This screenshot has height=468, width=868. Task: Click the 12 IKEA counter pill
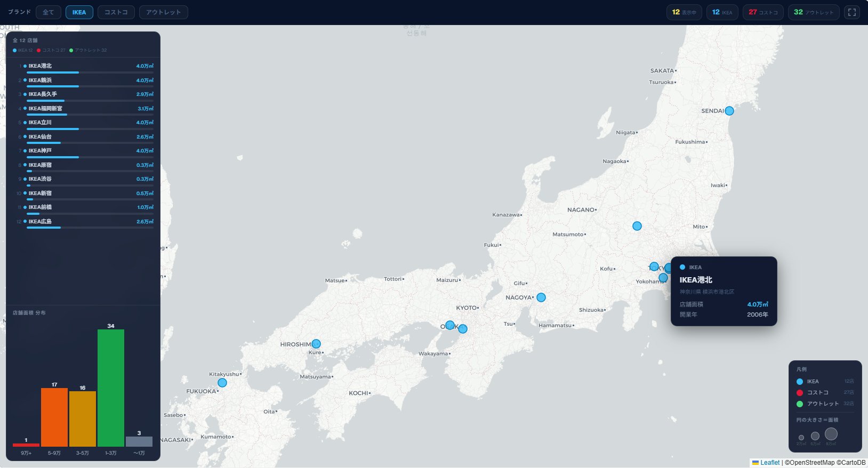(x=722, y=12)
